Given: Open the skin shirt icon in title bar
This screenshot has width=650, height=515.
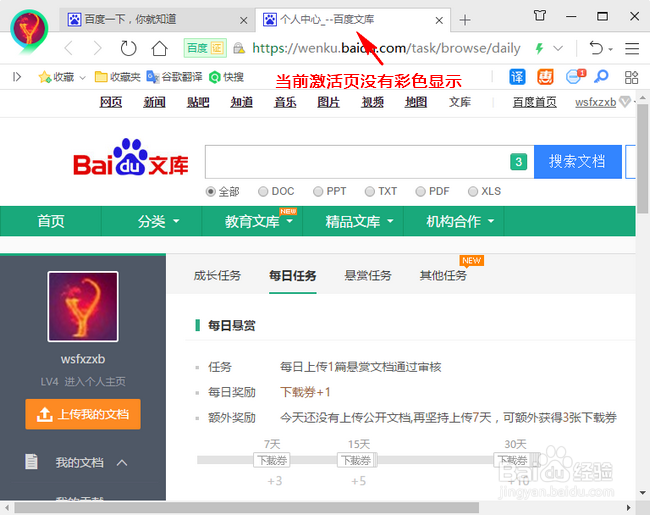Looking at the screenshot, I should pyautogui.click(x=539, y=16).
